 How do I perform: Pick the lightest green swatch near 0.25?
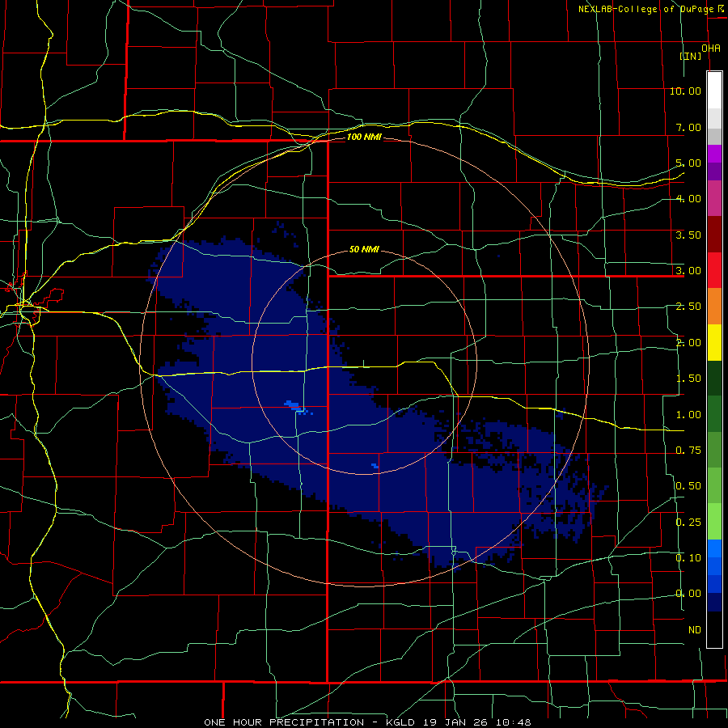714,522
